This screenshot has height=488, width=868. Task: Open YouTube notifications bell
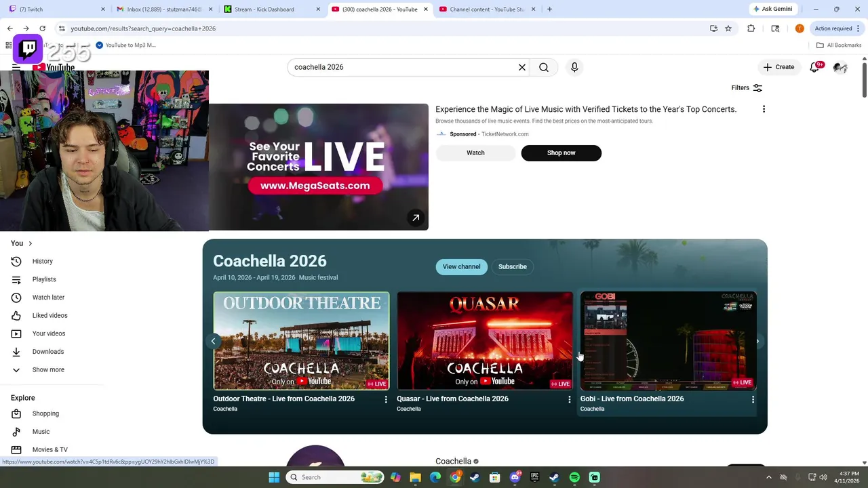coord(814,67)
